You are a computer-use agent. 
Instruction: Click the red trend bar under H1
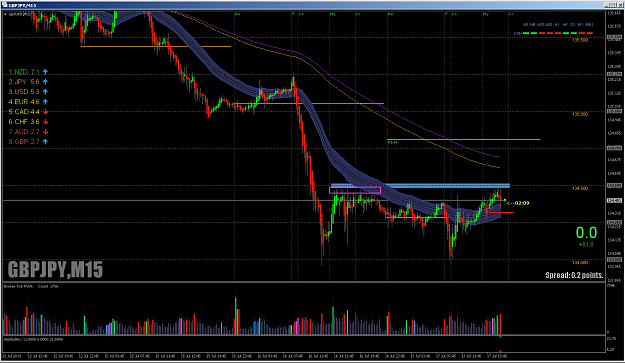pyautogui.click(x=558, y=33)
